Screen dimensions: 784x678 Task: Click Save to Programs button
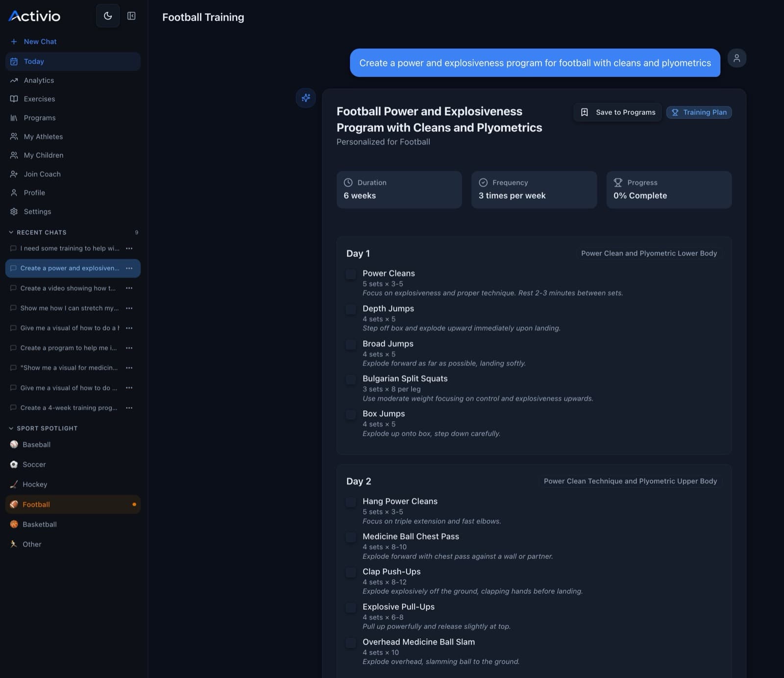point(617,112)
